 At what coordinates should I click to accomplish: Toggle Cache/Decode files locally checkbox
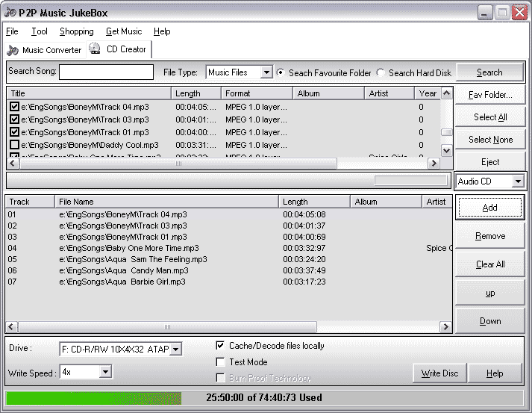point(220,346)
